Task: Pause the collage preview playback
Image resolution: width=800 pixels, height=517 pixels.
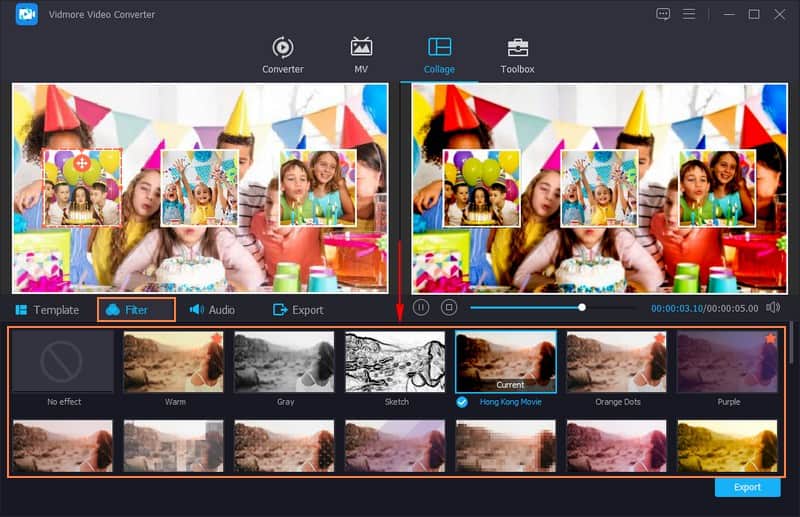Action: pos(421,308)
